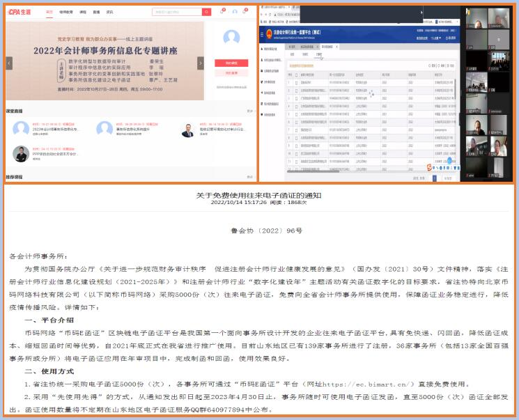Tick the checkbox in the first table row
Viewport: 519px width, 420px height.
(x=297, y=82)
